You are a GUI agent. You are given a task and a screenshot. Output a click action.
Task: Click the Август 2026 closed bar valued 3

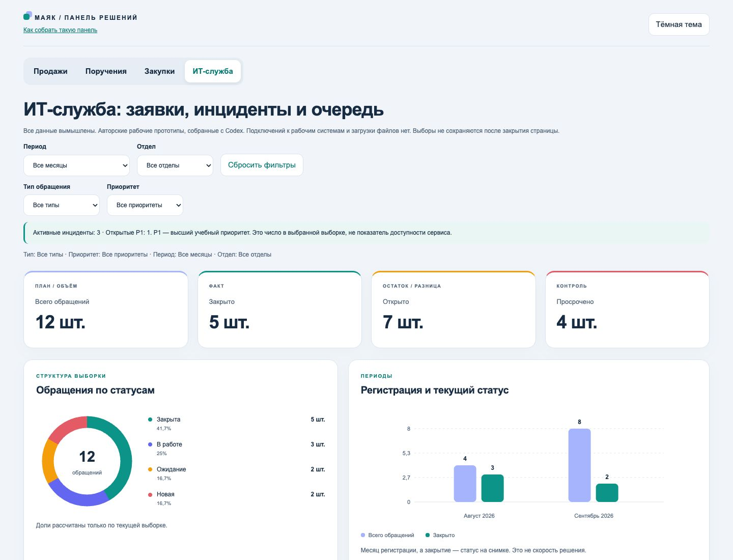pos(492,488)
